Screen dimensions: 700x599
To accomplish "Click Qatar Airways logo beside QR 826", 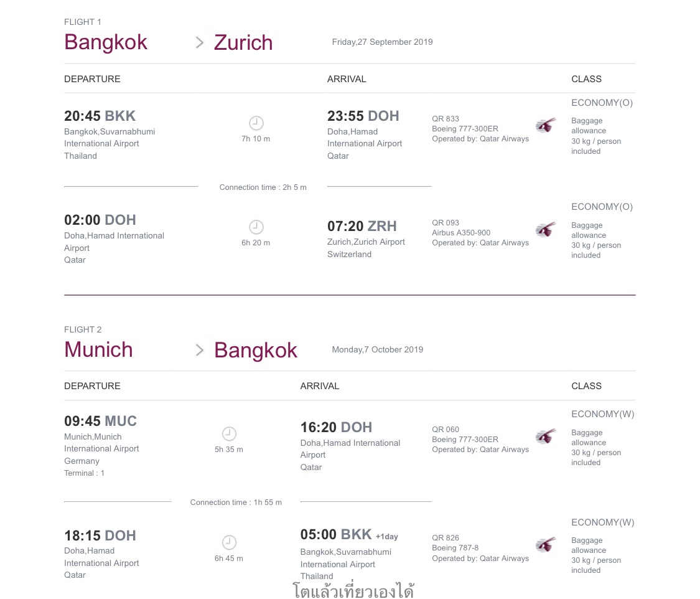I will coord(546,544).
